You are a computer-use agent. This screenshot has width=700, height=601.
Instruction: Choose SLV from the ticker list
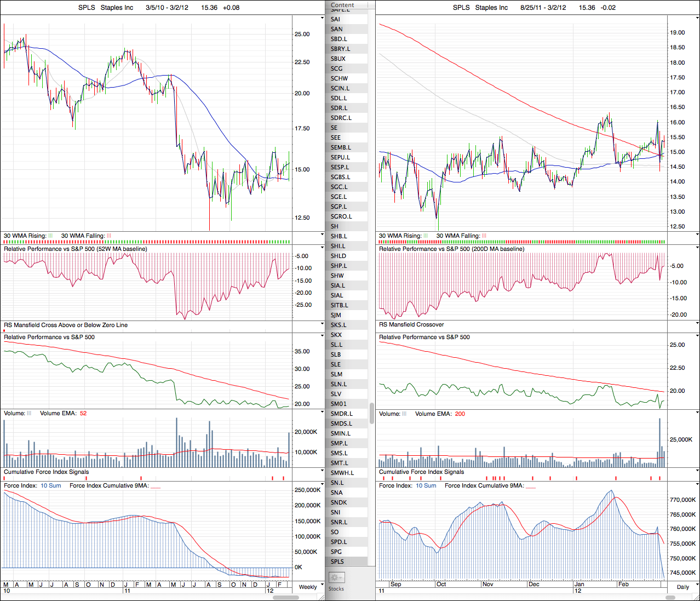[x=336, y=394]
